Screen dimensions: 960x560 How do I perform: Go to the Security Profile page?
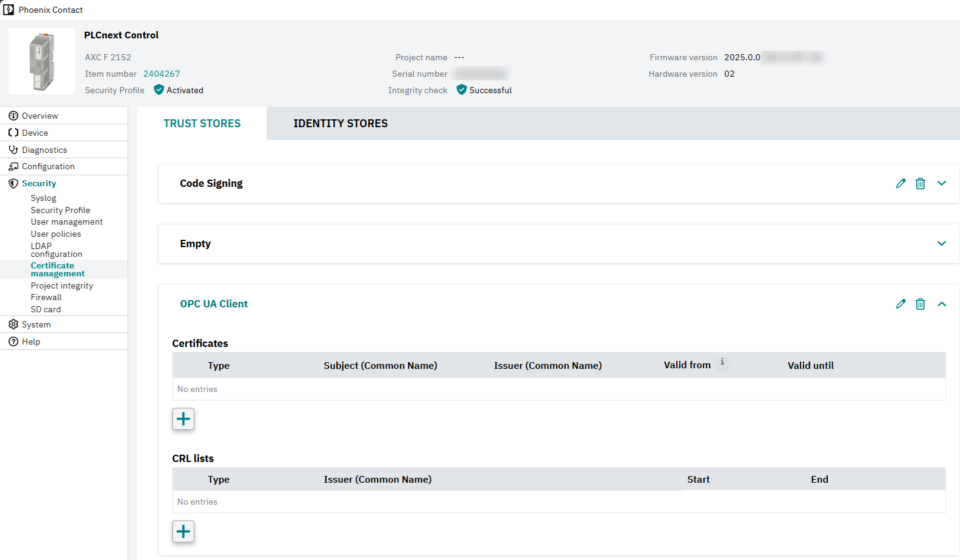coord(60,210)
